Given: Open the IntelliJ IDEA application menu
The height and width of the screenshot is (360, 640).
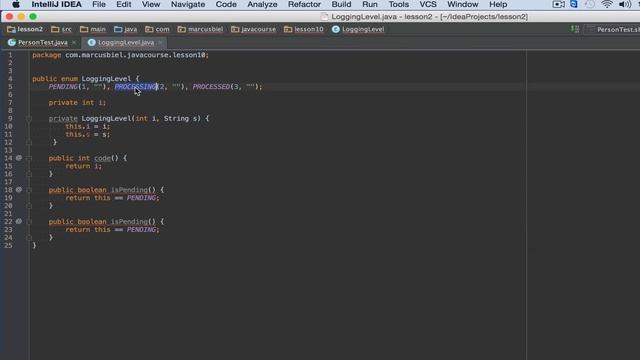Looking at the screenshot, I should (57, 4).
